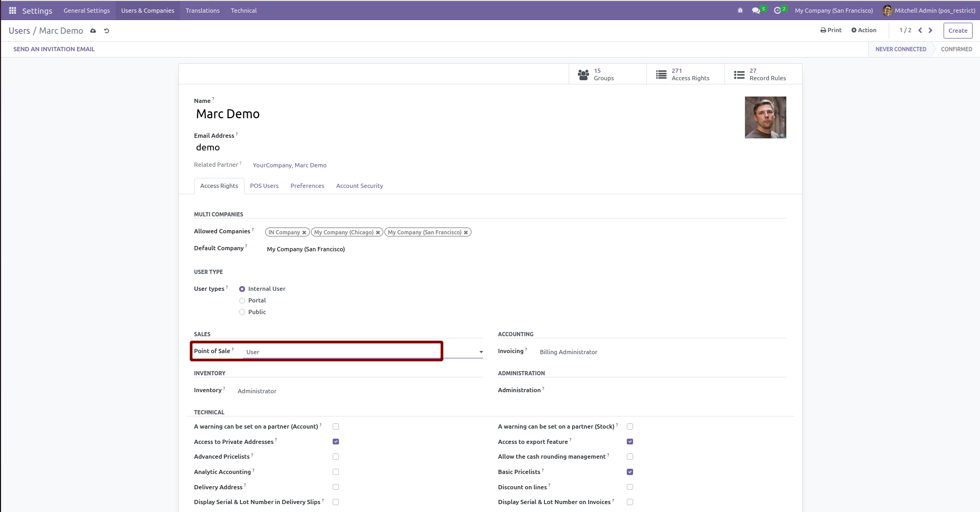Uncheck Access to Private Addresses
Screen dimensions: 980x512
point(336,442)
